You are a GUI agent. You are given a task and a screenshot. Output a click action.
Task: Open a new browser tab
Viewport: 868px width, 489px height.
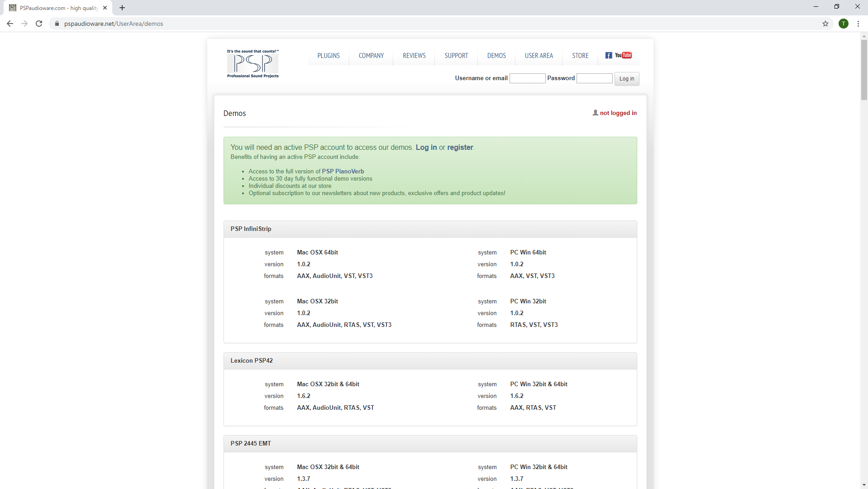click(122, 8)
